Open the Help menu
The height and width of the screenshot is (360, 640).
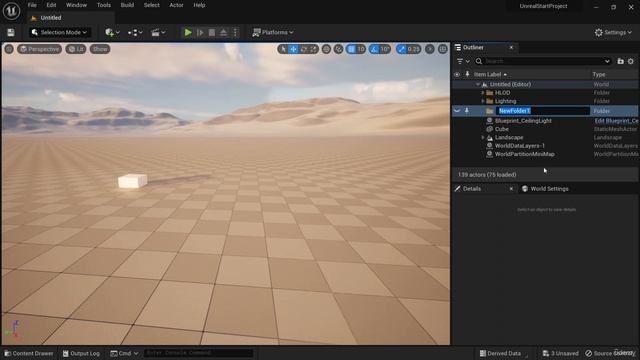199,5
